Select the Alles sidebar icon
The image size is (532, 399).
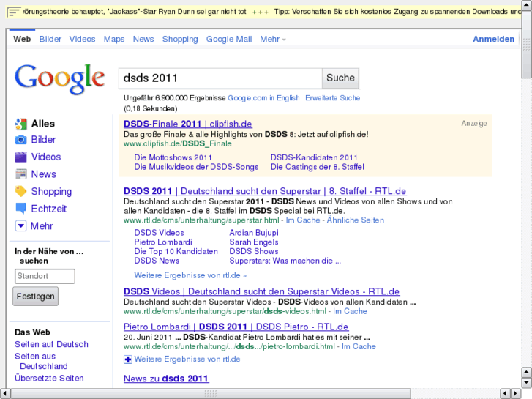click(20, 124)
